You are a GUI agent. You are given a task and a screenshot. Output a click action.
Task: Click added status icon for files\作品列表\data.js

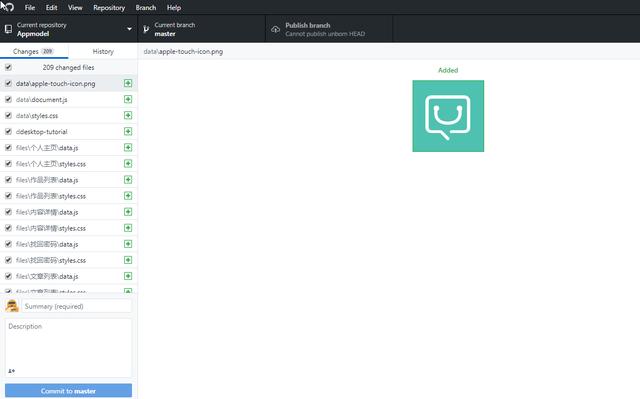(128, 180)
